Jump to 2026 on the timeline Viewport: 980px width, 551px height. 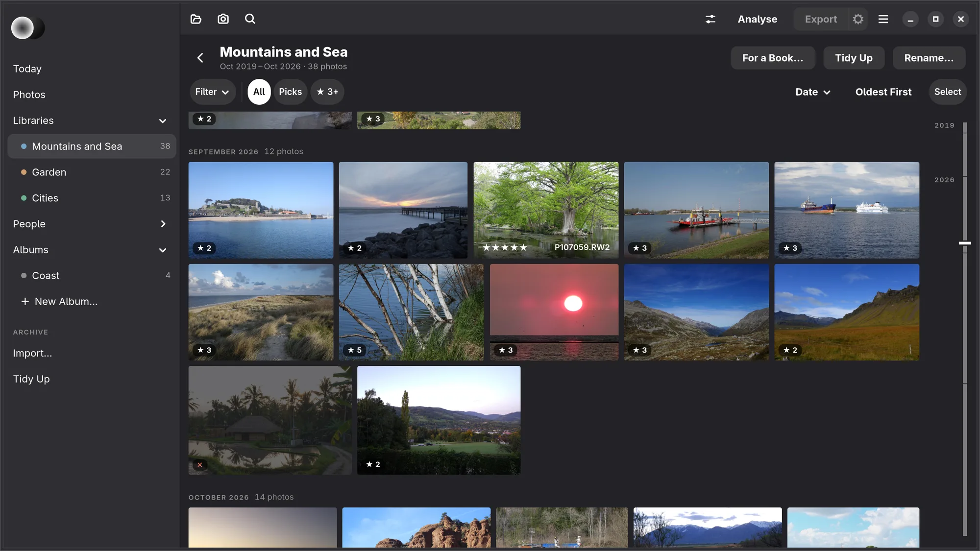[944, 180]
